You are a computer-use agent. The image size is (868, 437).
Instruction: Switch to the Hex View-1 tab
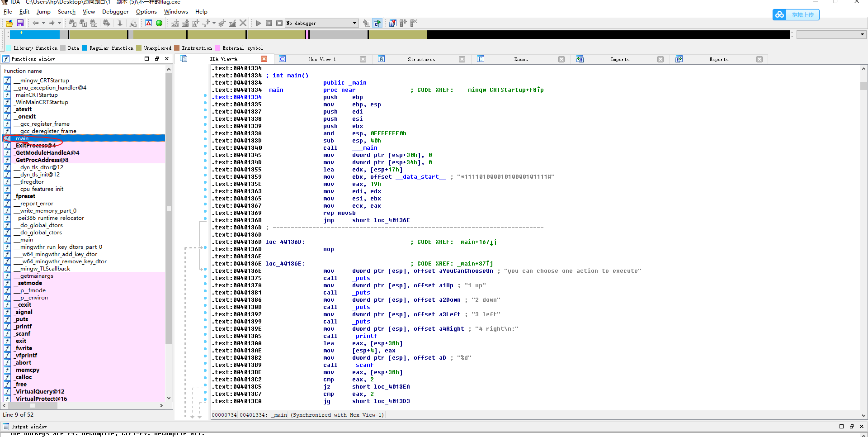pos(322,59)
